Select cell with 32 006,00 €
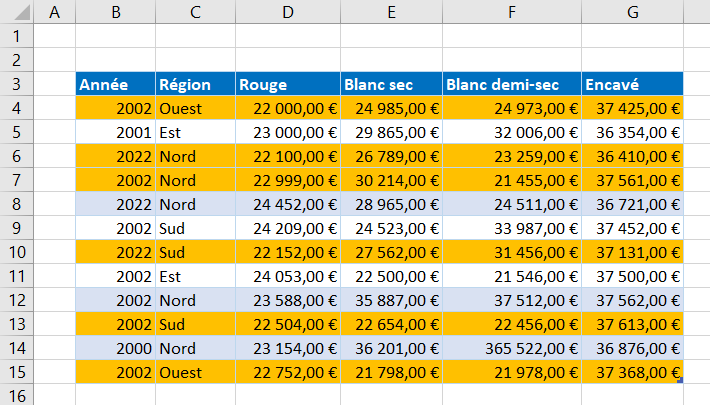 (512, 132)
